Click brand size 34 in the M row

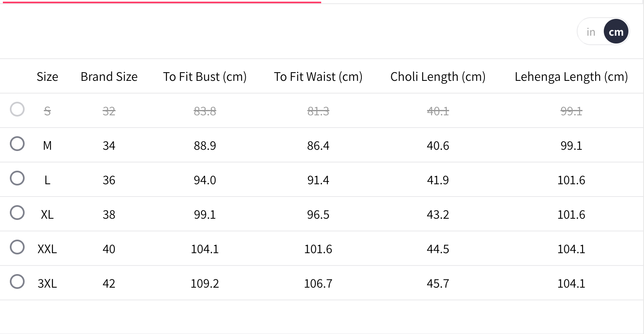pos(109,146)
